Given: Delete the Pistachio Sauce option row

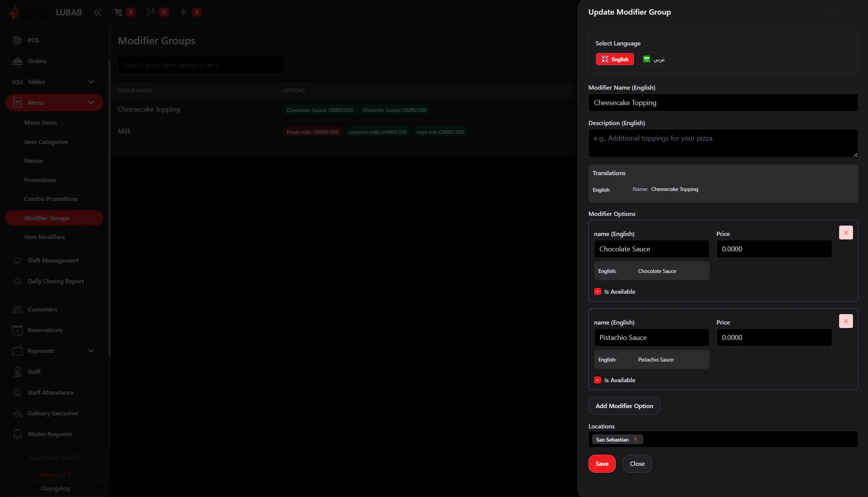Looking at the screenshot, I should click(846, 321).
